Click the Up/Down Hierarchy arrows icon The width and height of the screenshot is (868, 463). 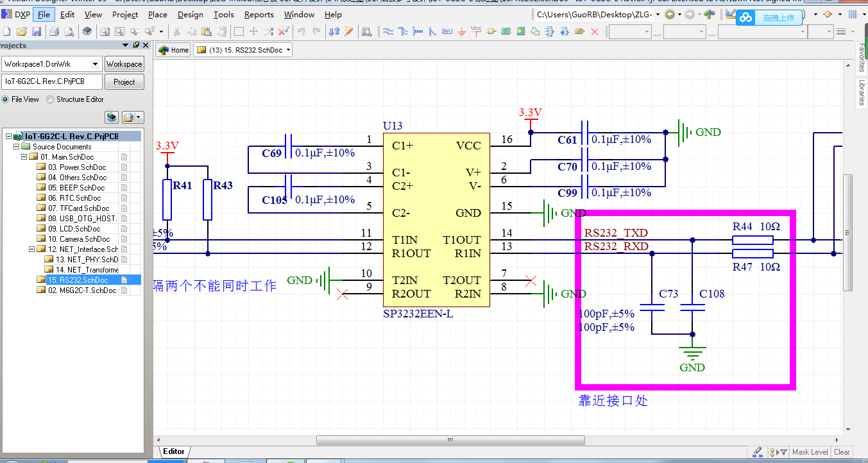[x=334, y=31]
